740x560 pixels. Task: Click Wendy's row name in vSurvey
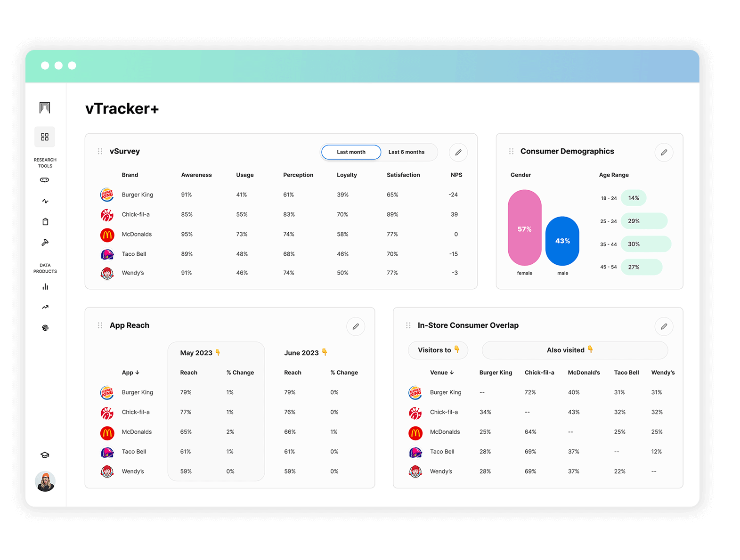coord(133,273)
